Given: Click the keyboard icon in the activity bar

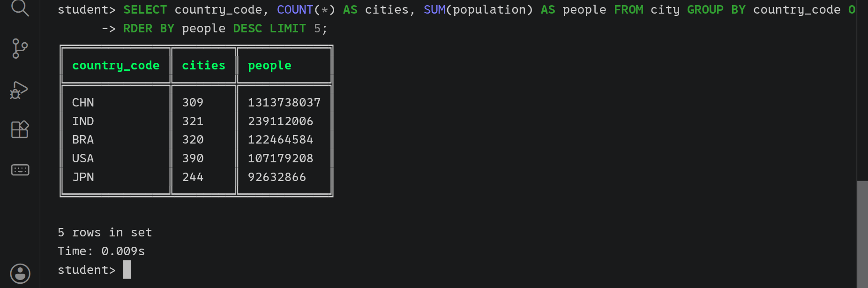Looking at the screenshot, I should [x=20, y=170].
